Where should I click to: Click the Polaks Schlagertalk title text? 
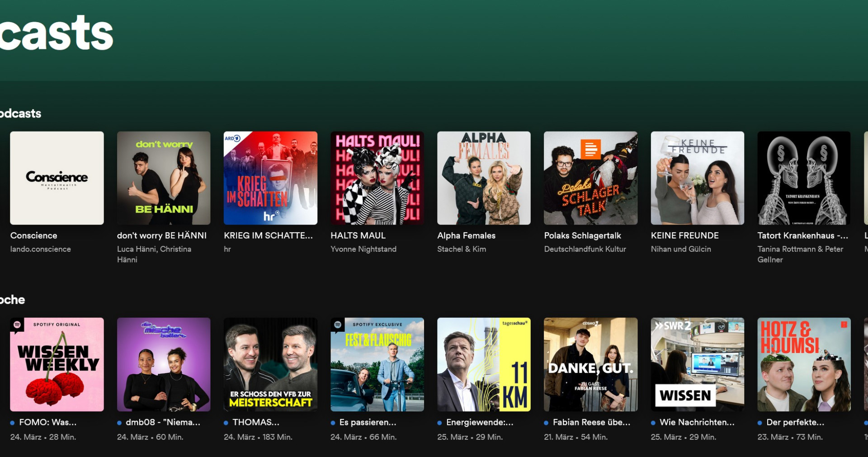pos(582,236)
